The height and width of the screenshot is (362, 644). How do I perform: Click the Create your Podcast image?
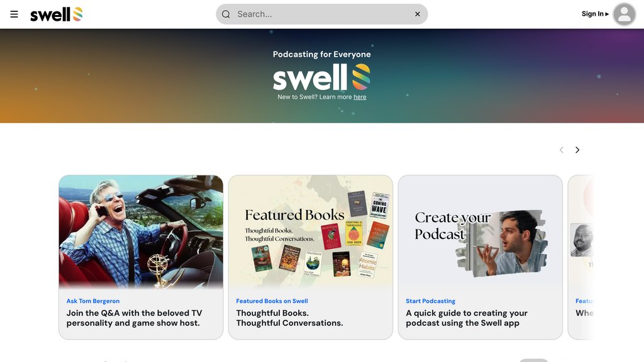(480, 232)
